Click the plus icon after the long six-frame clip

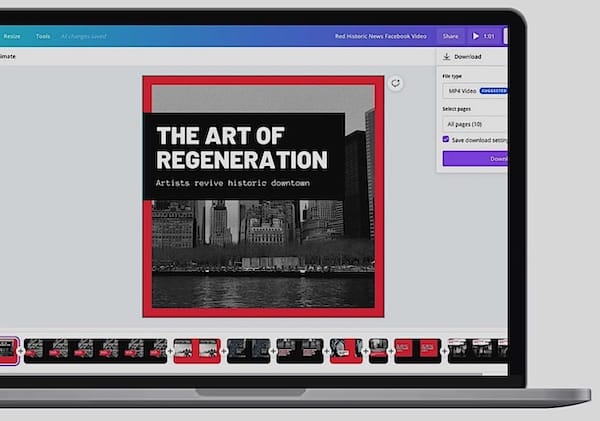tap(171, 351)
